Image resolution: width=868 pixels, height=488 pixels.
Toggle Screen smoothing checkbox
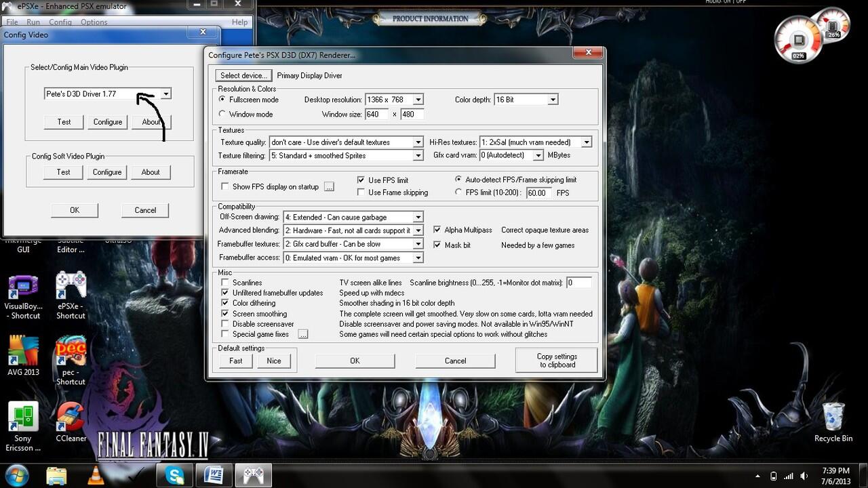coord(226,314)
